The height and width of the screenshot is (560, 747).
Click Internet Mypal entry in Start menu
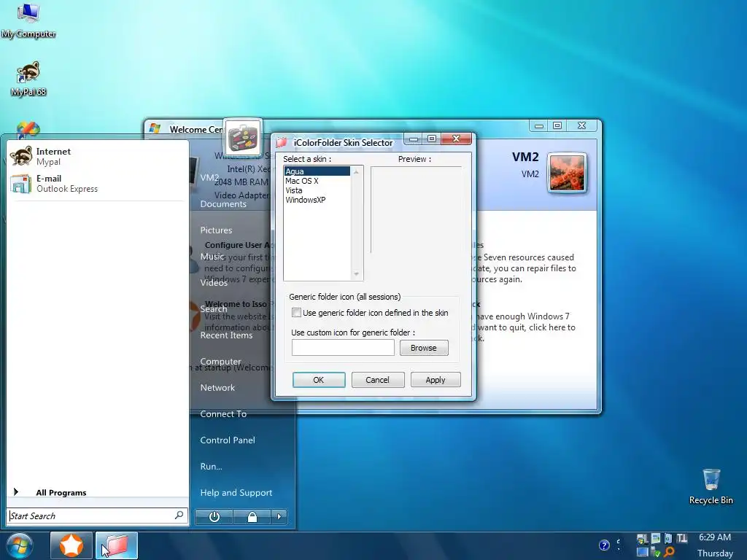[98, 156]
